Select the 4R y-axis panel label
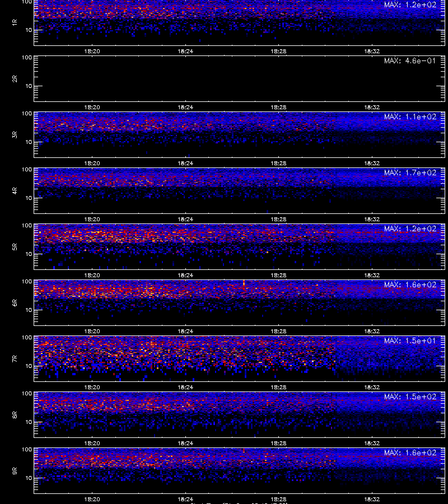 tap(15, 190)
